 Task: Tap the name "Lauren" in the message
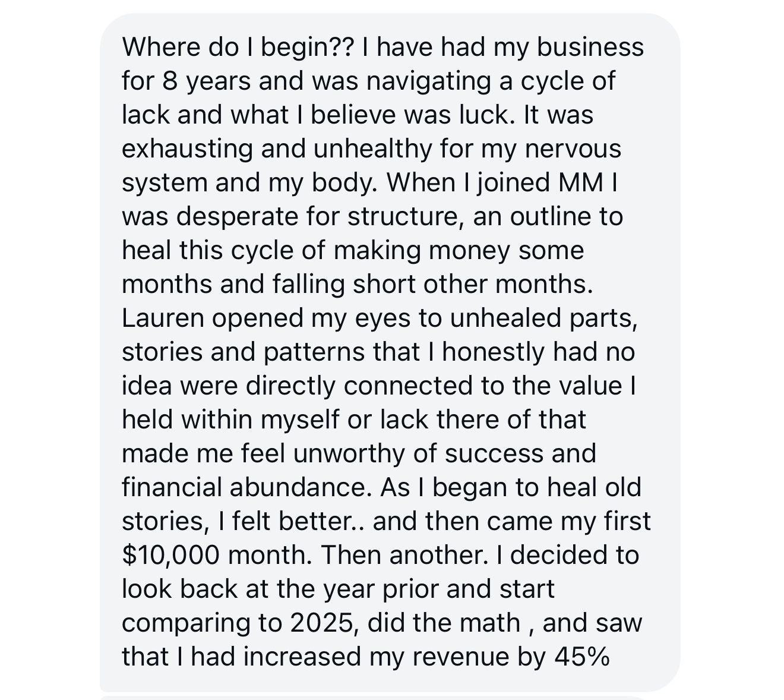point(162,318)
